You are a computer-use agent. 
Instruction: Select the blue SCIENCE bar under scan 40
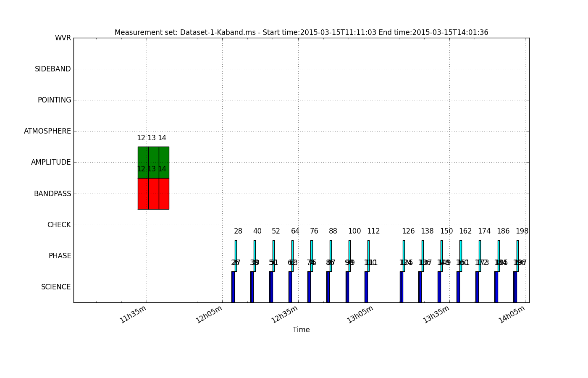(x=252, y=287)
